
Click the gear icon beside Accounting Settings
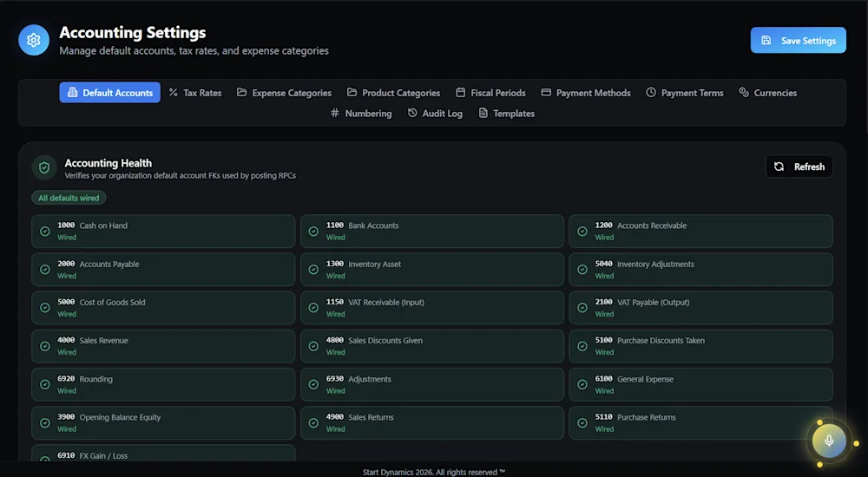point(34,40)
